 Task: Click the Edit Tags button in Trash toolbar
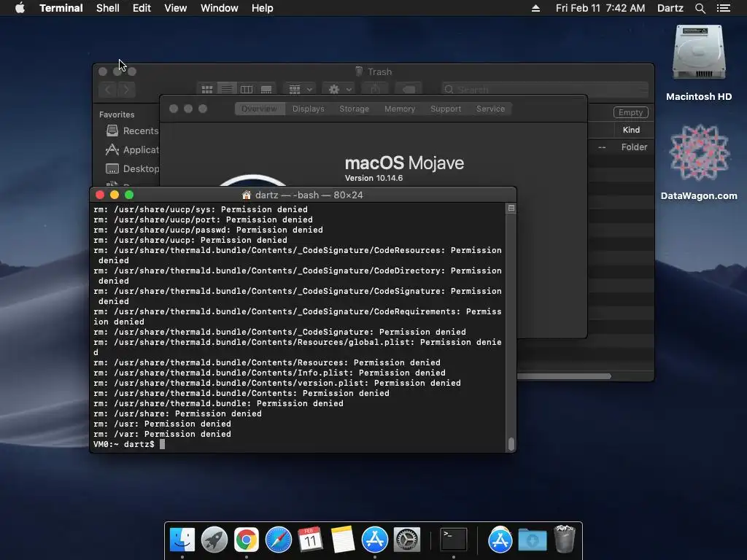point(409,90)
